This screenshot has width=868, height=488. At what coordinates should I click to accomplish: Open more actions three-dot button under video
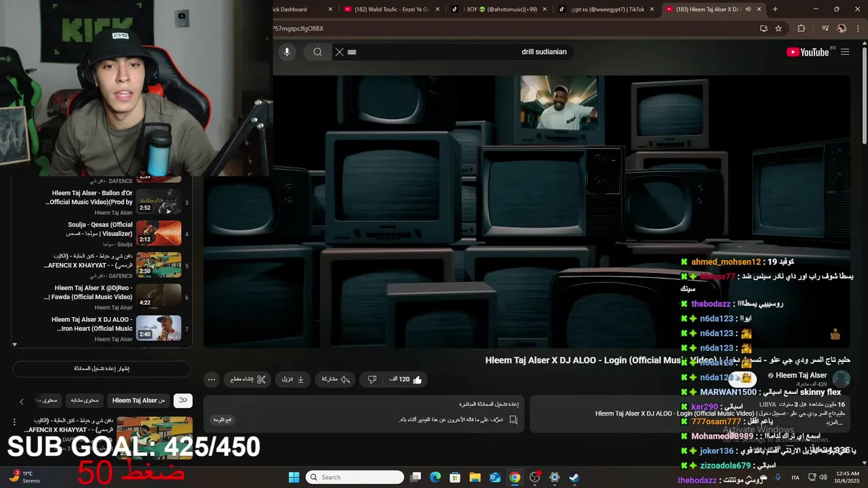[x=212, y=380]
